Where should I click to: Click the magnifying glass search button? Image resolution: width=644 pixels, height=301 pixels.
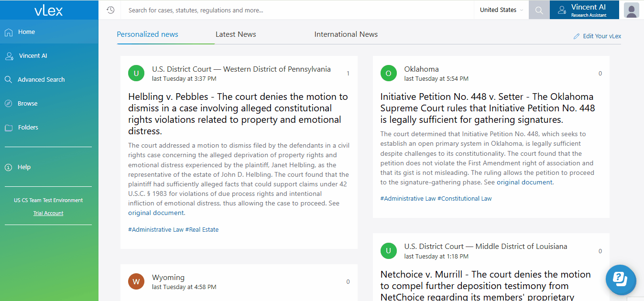pyautogui.click(x=539, y=10)
